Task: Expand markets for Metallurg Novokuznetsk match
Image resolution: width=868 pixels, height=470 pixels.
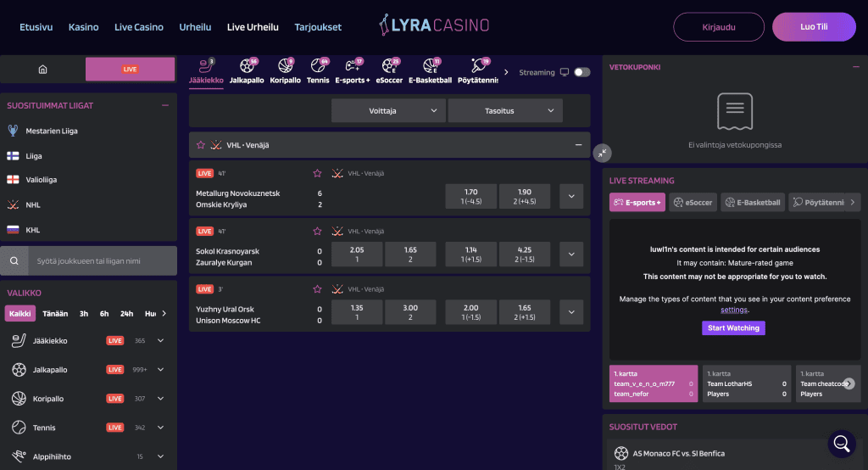Action: click(x=571, y=196)
